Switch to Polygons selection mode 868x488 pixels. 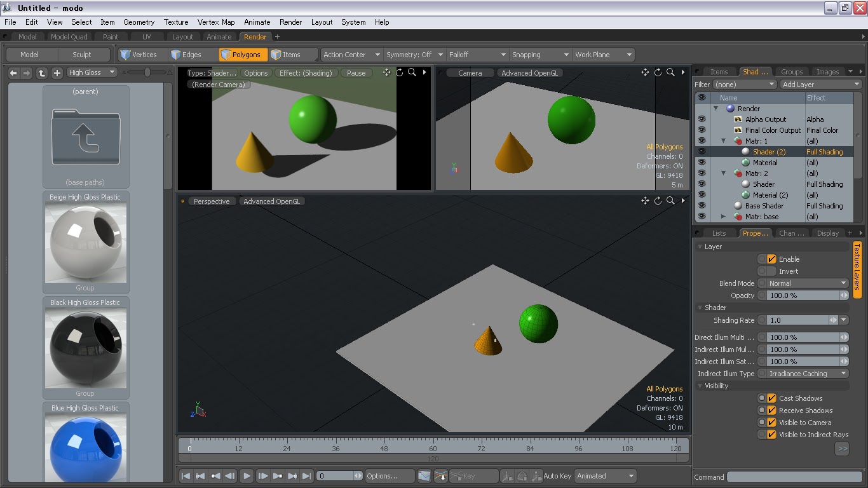[x=242, y=55]
